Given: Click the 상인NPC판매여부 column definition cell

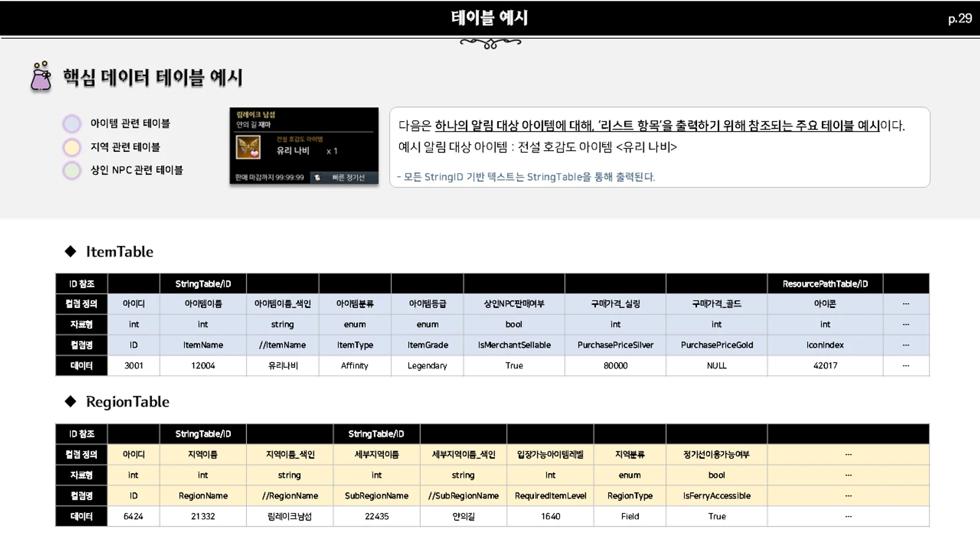Looking at the screenshot, I should (514, 304).
